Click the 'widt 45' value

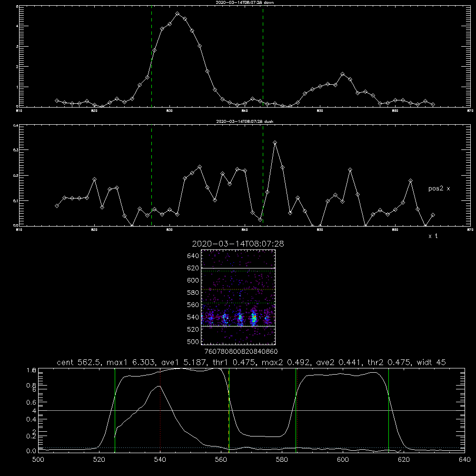tap(431, 362)
